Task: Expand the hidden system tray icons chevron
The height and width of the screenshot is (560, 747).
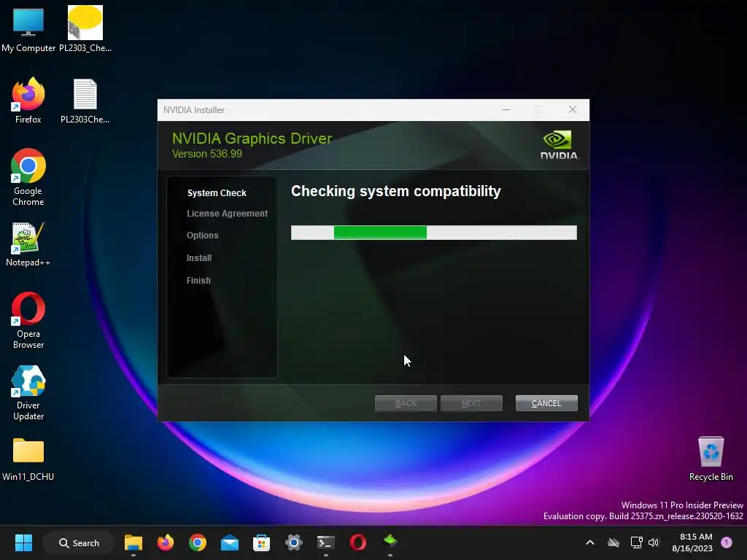Action: pos(589,542)
